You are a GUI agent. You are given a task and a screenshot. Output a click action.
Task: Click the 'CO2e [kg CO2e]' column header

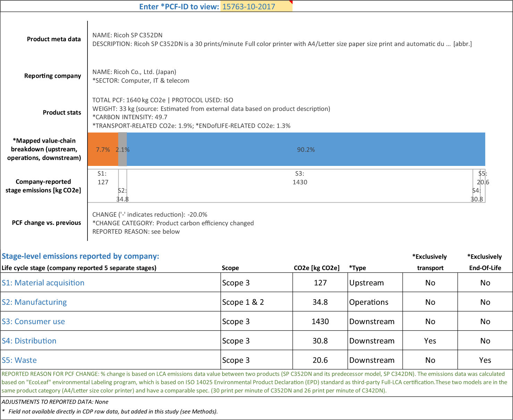[317, 268]
